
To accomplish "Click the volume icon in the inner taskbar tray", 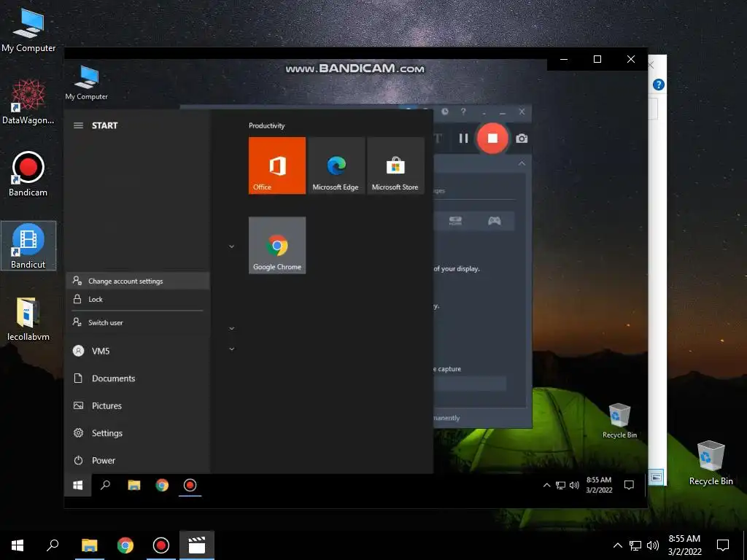I will coord(574,485).
